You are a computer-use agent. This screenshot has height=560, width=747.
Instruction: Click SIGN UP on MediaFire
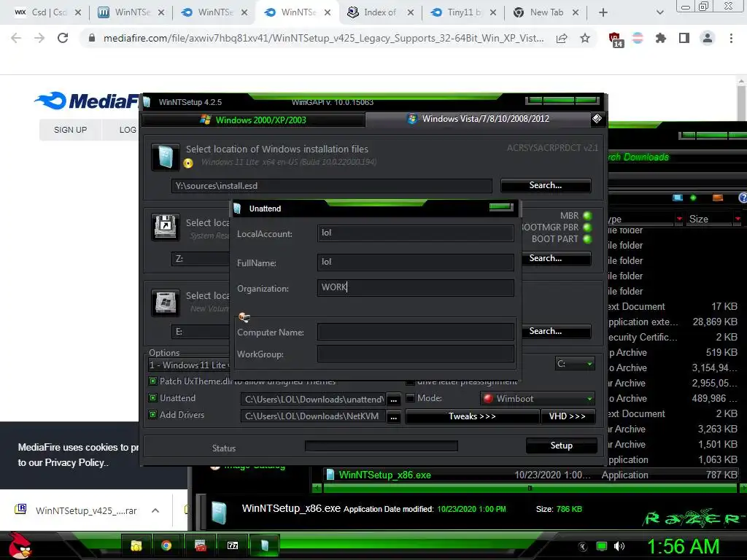point(71,130)
